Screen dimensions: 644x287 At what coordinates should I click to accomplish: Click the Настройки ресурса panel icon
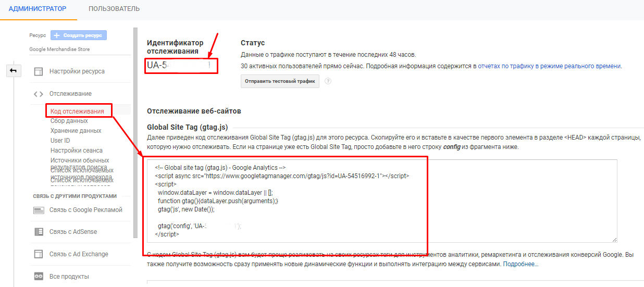pyautogui.click(x=38, y=71)
